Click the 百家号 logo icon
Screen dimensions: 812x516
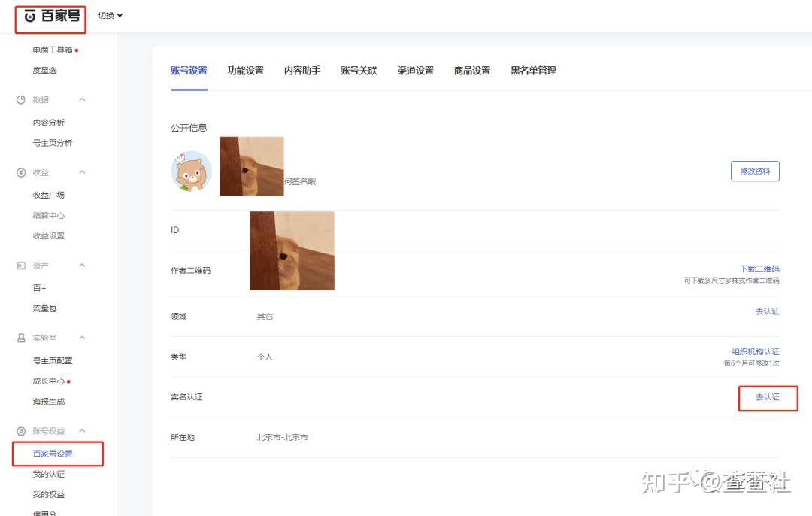click(30, 15)
